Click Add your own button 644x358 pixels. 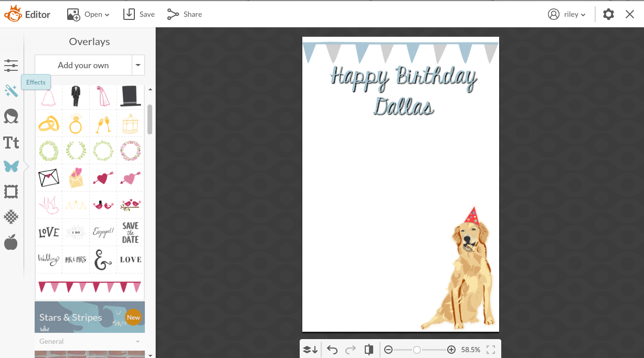[x=83, y=65]
